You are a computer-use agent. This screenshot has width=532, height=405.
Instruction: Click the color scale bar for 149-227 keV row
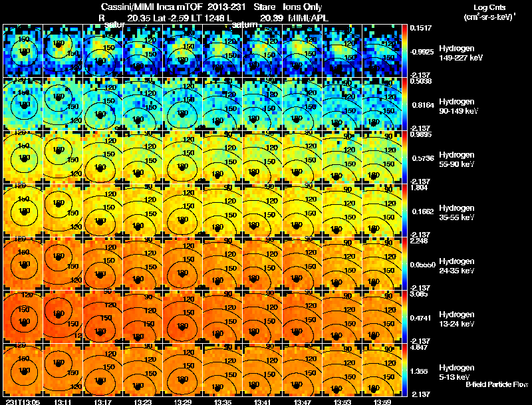point(404,51)
